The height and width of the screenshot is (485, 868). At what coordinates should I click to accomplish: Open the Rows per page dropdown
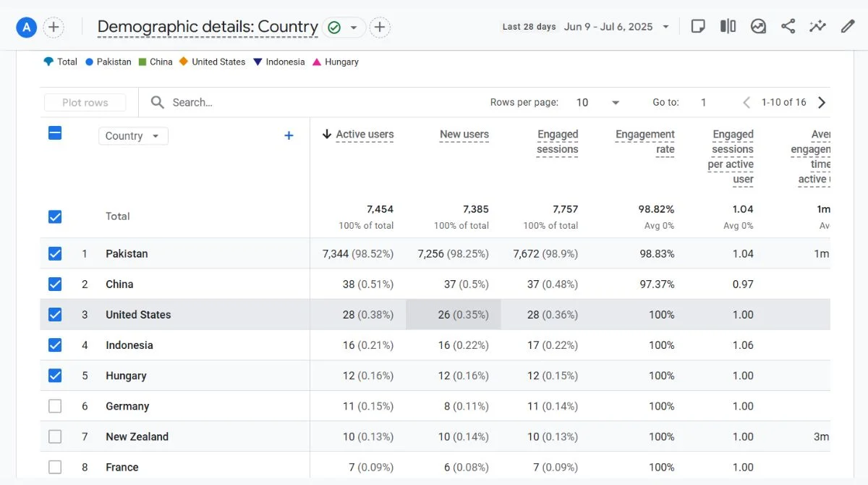point(597,103)
